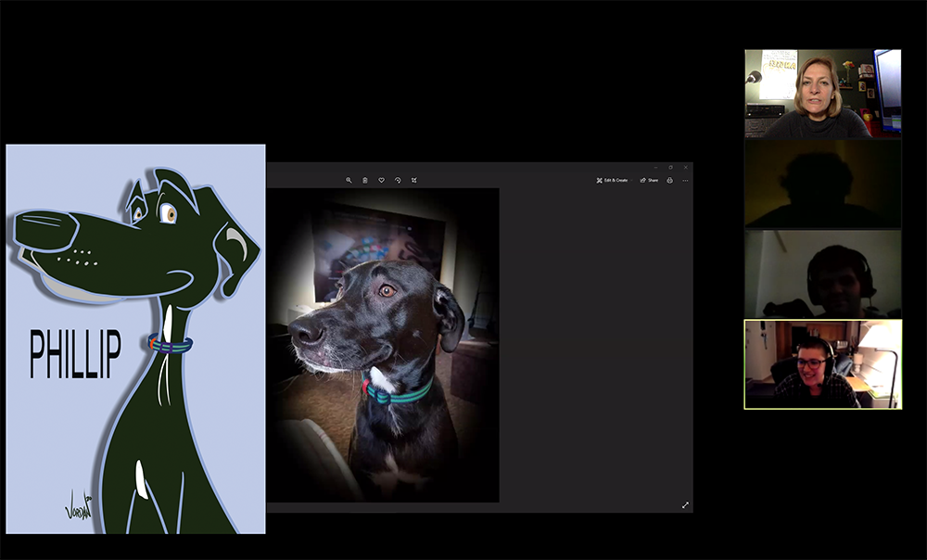Enter fullscreen using the expand arrows icon
Screen dimensions: 927x560
(685, 505)
